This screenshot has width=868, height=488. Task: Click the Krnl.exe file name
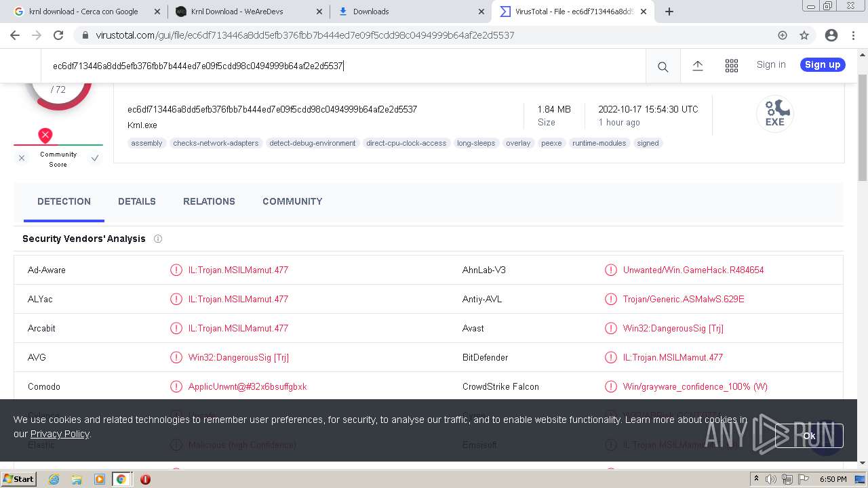click(142, 125)
